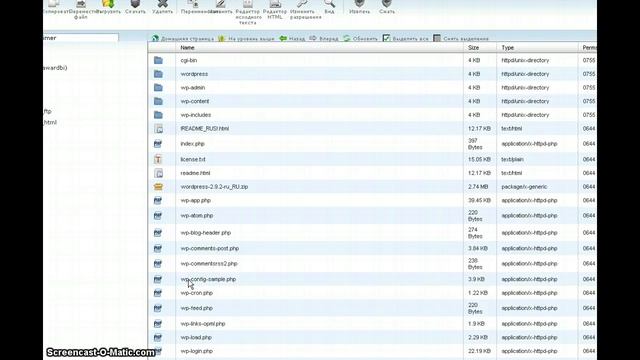Image resolution: width=640 pixels, height=360 pixels.
Task: Click the Удалить (delete) toolbar button
Action: [x=162, y=7]
